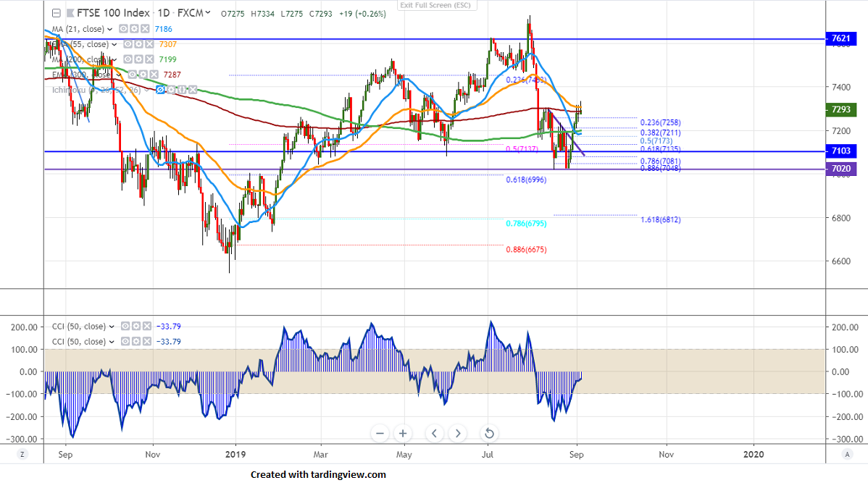Click the first CCI value -33.79
This screenshot has height=488, width=868.
click(x=168, y=327)
